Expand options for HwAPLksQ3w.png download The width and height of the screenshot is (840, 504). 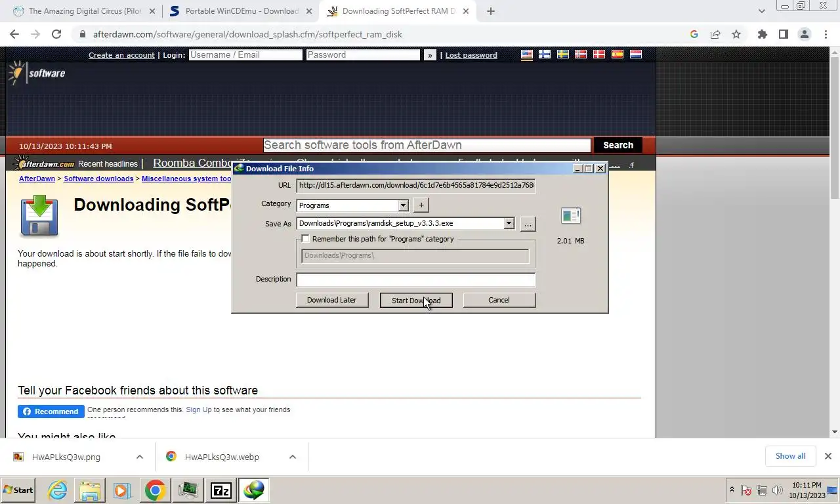point(140,457)
